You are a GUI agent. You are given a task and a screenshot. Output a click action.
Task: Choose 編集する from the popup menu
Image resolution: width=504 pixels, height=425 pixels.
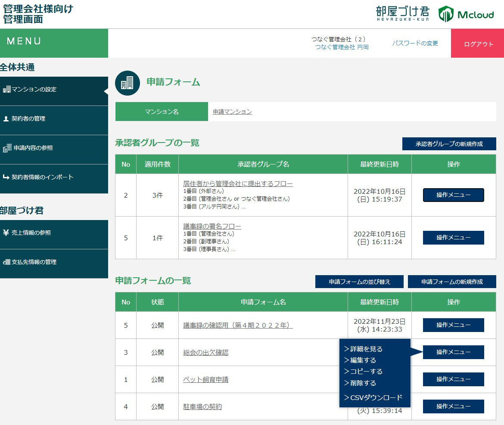pos(360,360)
